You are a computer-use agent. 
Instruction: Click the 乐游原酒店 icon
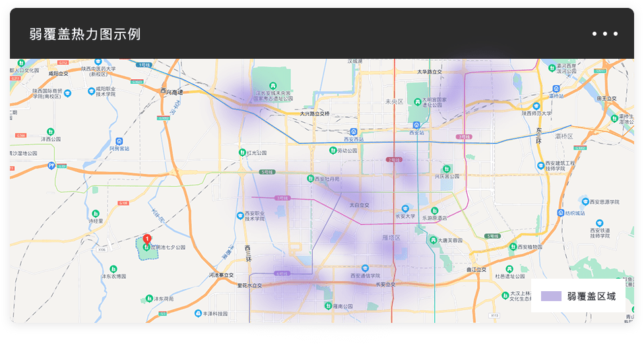click(434, 211)
